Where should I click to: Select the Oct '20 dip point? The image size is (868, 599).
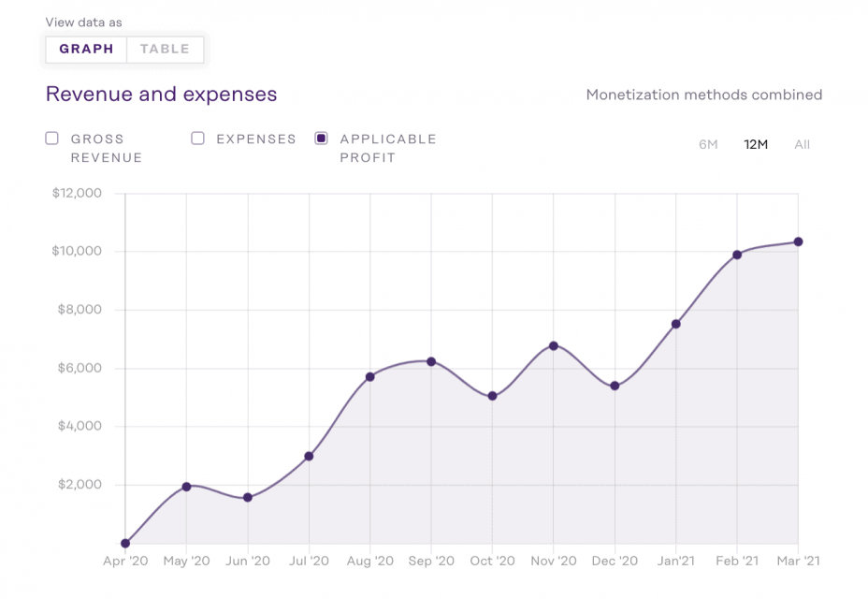point(493,396)
